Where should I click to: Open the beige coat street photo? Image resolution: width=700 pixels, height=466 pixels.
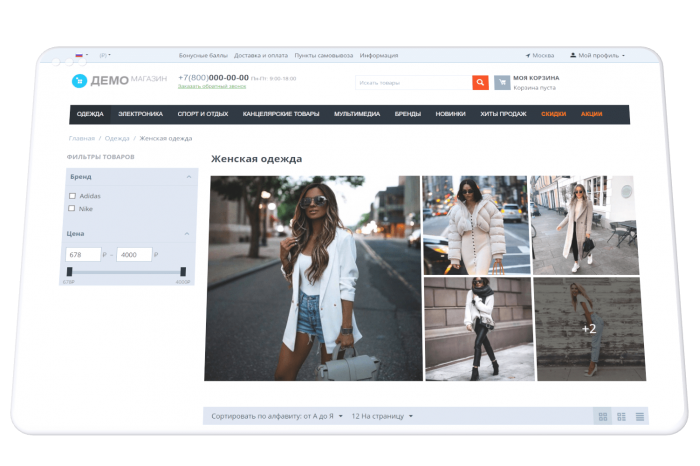585,225
